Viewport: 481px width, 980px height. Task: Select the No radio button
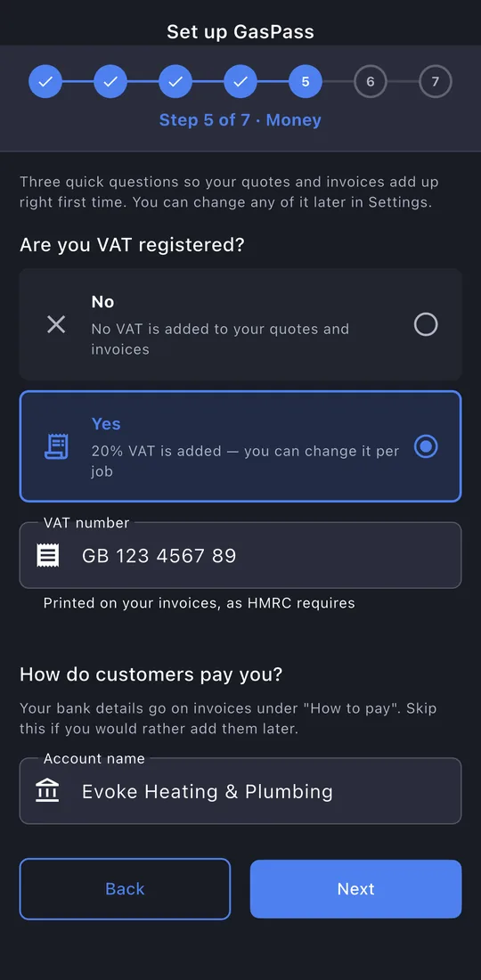[x=426, y=324]
